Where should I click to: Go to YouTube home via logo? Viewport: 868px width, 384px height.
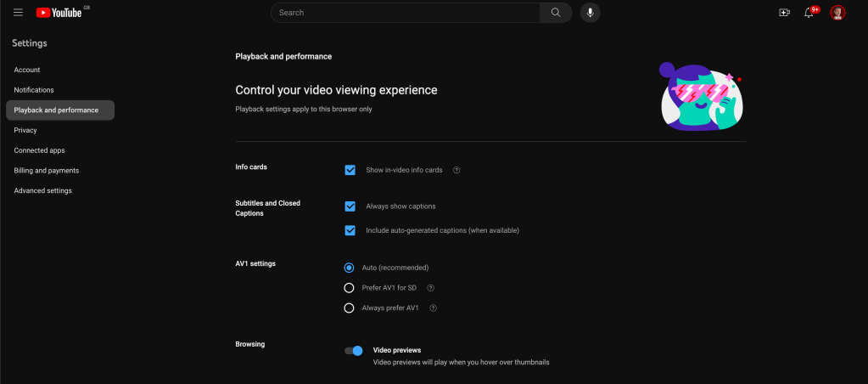click(59, 12)
